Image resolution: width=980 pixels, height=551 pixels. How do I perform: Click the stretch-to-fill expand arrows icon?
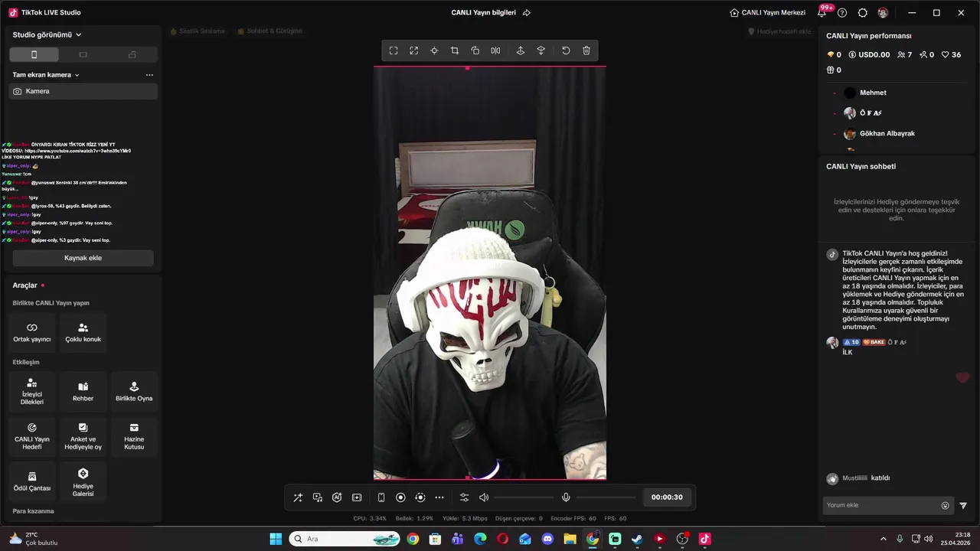click(x=413, y=51)
